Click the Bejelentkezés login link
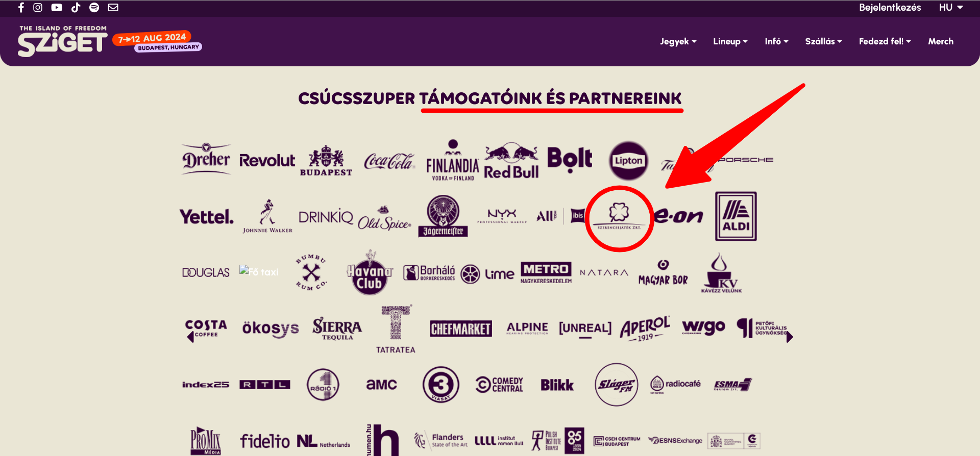Screen dimensions: 980x456 890,8
